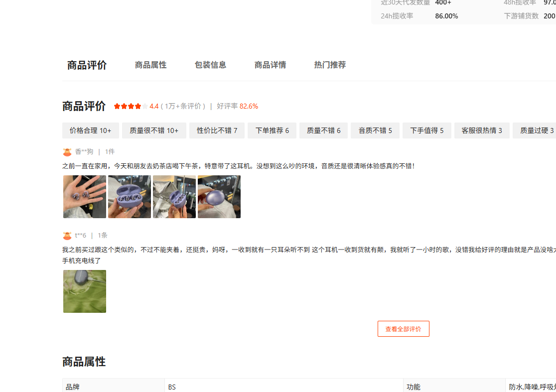Pick the 客服很热情 3 tag
This screenshot has height=392, width=556.
point(482,131)
